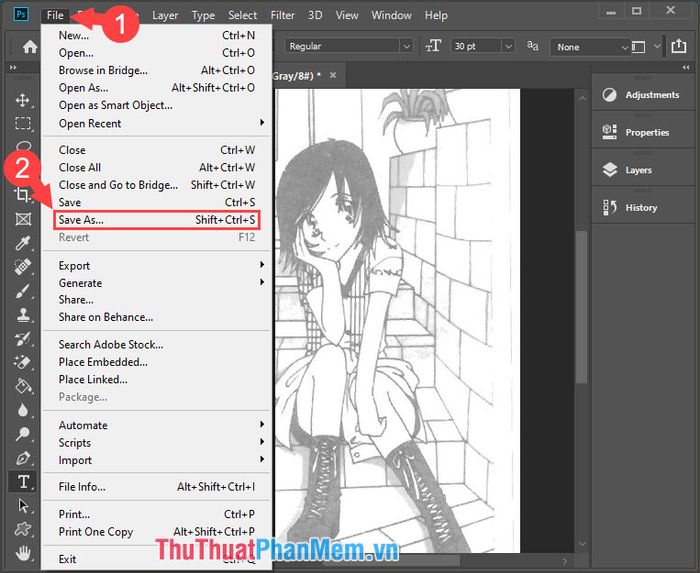Screen dimensions: 700x573
Task: Click the Photoshop Ps logo icon
Action: (x=21, y=14)
